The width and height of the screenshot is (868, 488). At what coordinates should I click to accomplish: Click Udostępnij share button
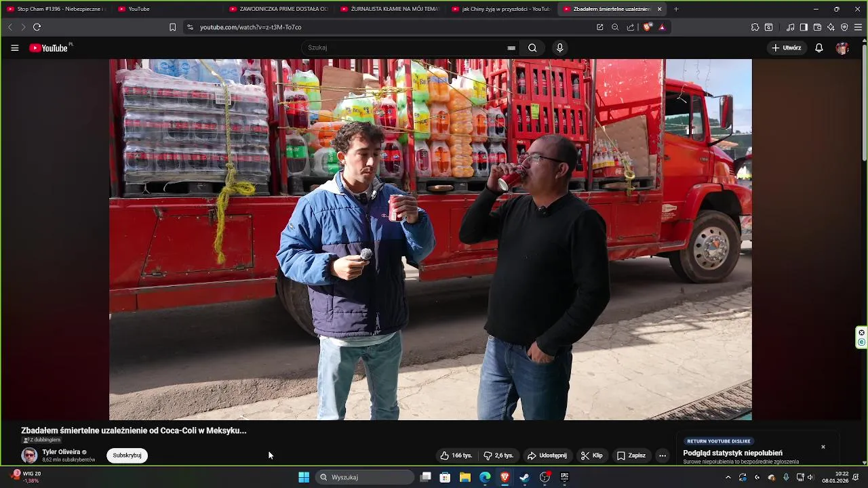547,455
